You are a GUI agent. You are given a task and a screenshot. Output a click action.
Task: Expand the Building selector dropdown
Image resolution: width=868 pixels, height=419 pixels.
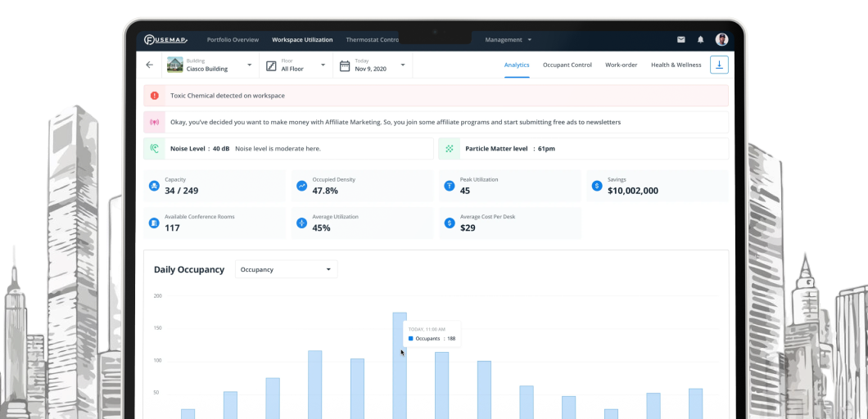[249, 65]
